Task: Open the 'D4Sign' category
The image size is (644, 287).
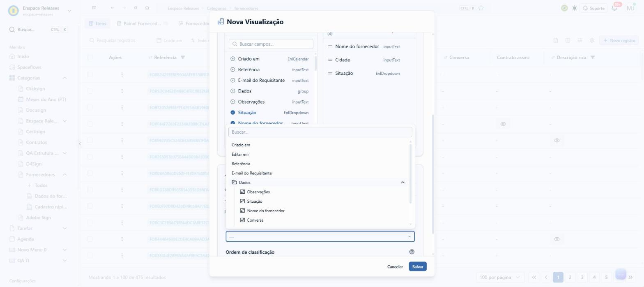Action: [x=34, y=164]
